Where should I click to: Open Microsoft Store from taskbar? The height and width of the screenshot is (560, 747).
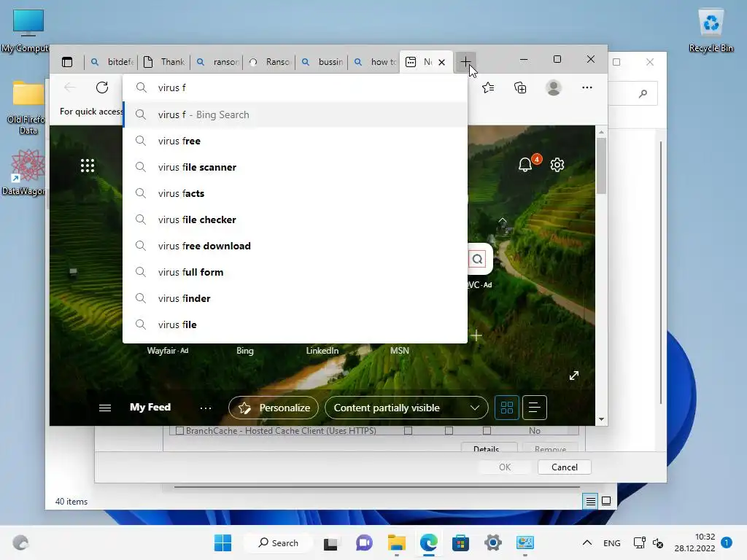tap(460, 542)
